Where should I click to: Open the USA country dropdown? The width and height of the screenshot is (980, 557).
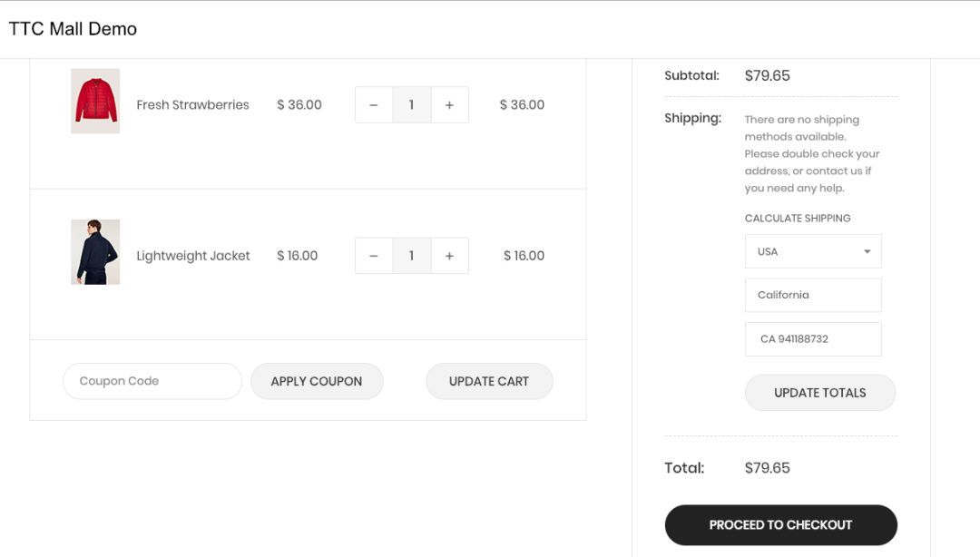813,251
